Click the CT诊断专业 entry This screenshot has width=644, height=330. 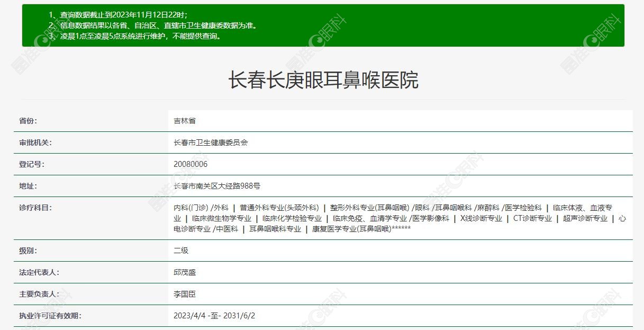pyautogui.click(x=532, y=218)
